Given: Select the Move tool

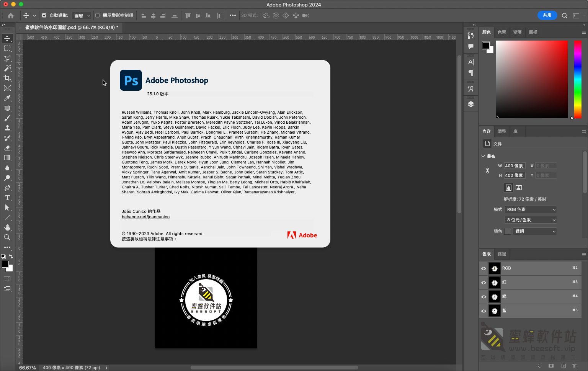Looking at the screenshot, I should [7, 38].
